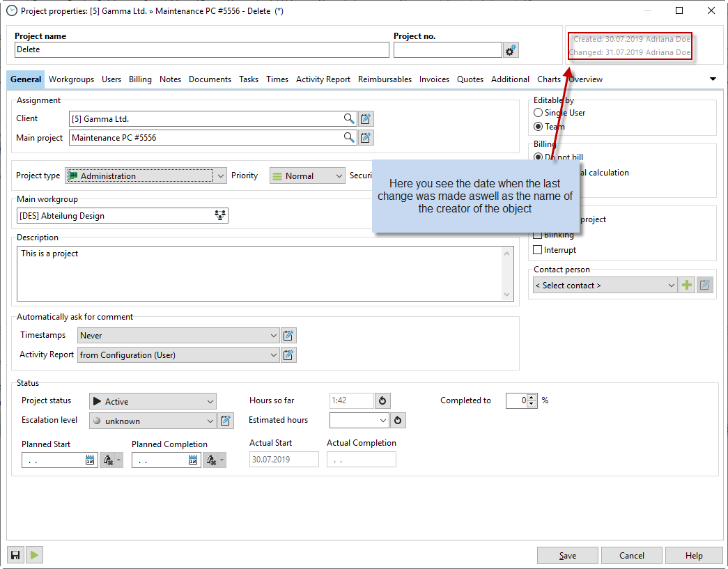Image resolution: width=728 pixels, height=569 pixels.
Task: Click workgroup picker icon in Main workgroup
Action: [220, 216]
